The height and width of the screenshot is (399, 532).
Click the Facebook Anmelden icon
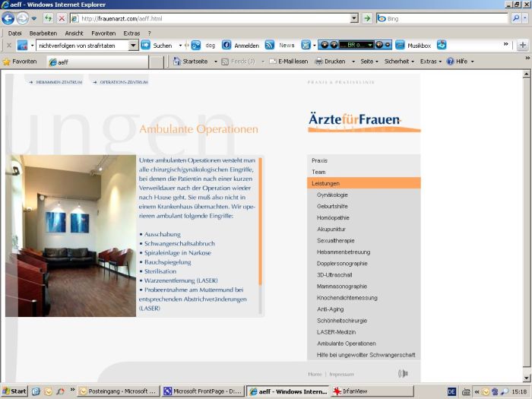pyautogui.click(x=226, y=45)
